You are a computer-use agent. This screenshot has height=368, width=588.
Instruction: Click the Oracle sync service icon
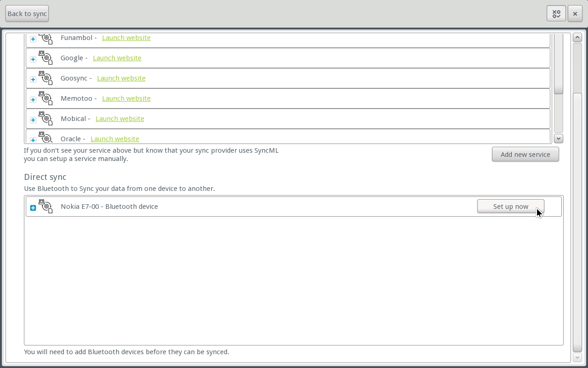[45, 138]
